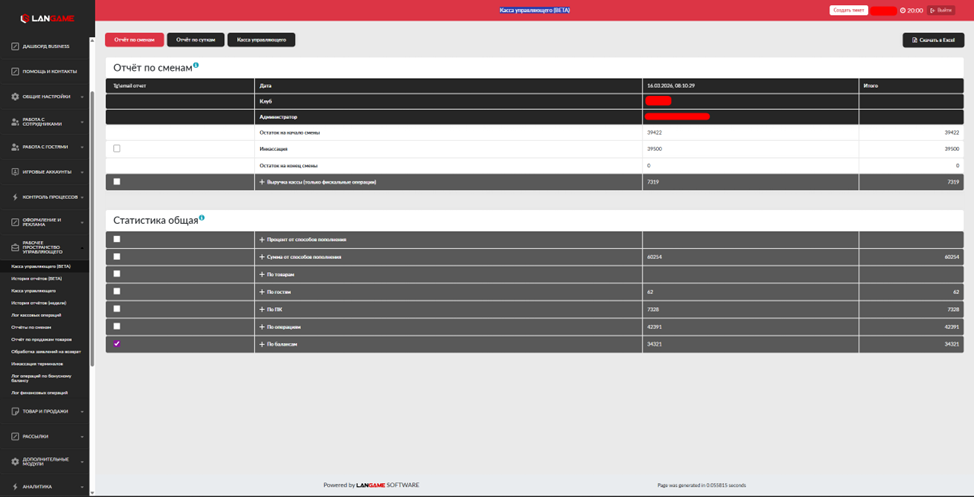The height and width of the screenshot is (497, 974).
Task: Expand the По операциям statistics row
Action: 262,327
